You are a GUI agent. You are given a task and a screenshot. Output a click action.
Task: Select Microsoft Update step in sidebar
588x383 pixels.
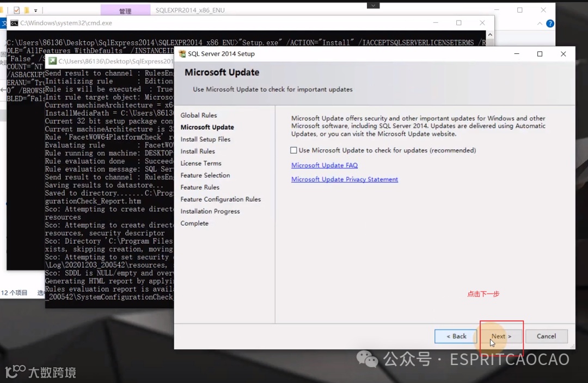207,127
